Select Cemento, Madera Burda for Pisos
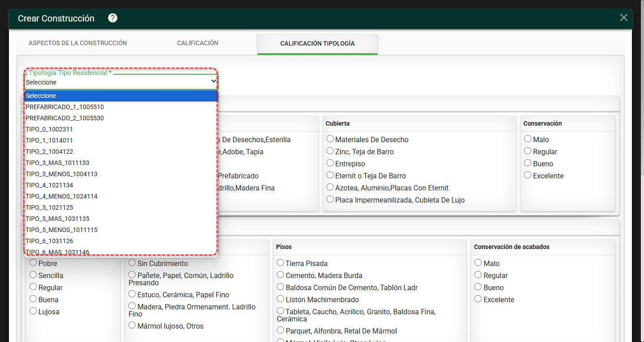 click(x=280, y=275)
